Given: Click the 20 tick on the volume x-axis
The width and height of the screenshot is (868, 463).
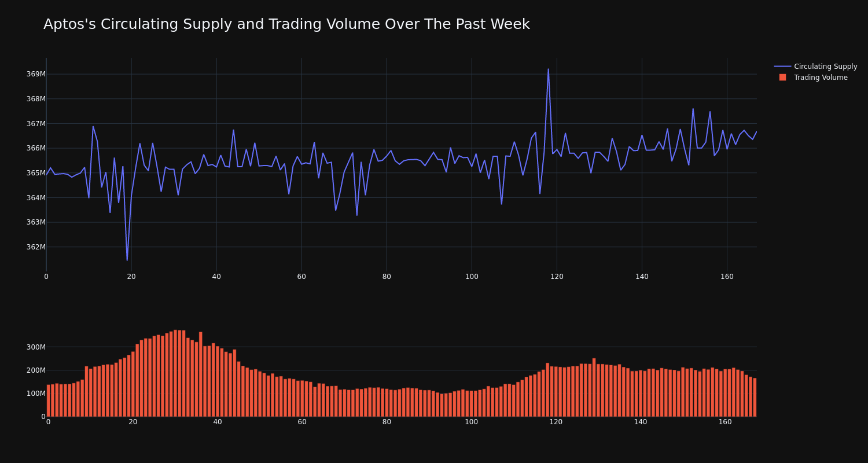Looking at the screenshot, I should (133, 422).
